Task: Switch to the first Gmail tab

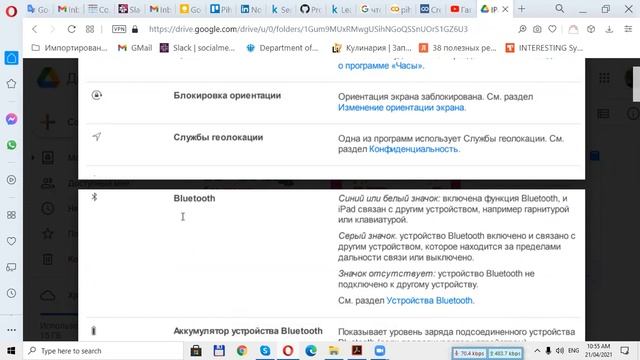Action: [68, 9]
